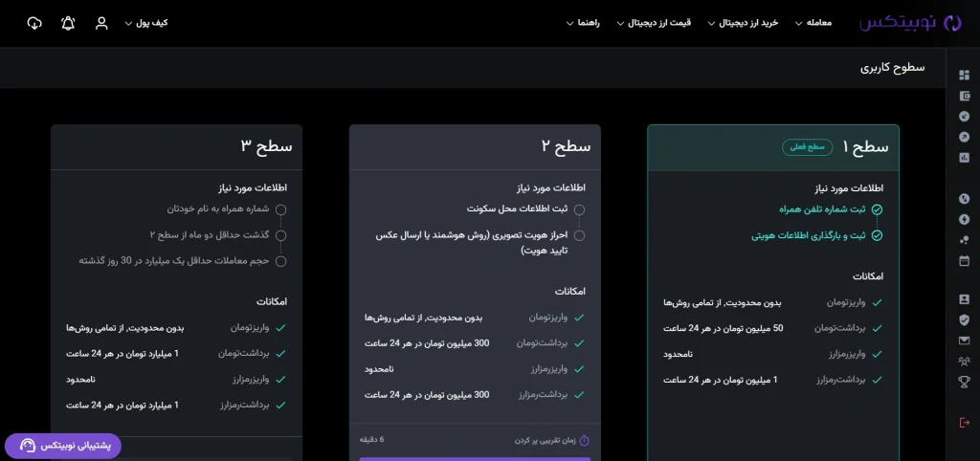Click the Nobitex logo
The height and width of the screenshot is (461, 980).
910,23
